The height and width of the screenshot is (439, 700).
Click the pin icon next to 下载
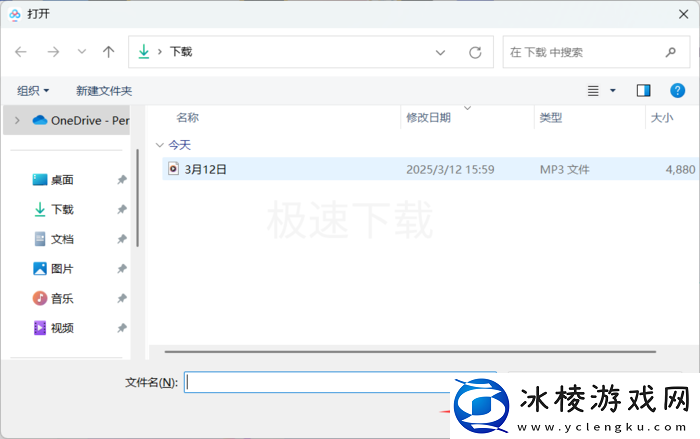point(121,209)
